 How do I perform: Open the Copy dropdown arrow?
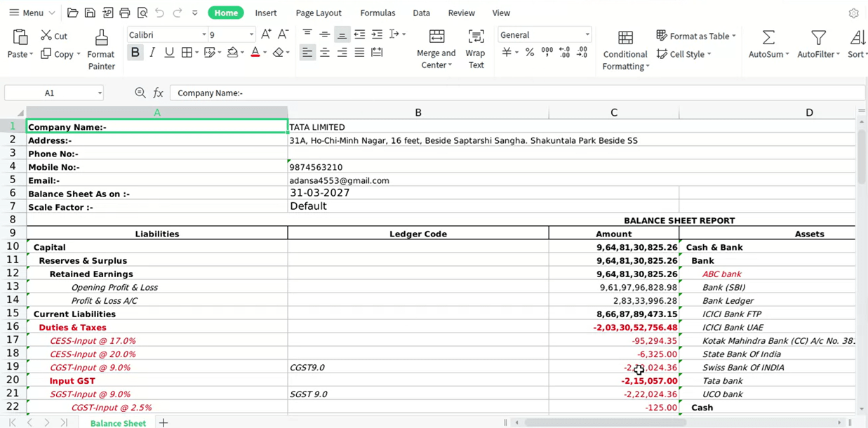(79, 54)
